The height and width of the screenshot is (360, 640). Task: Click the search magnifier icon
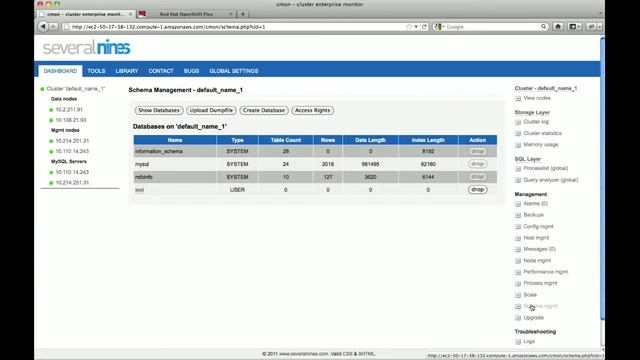pos(543,27)
